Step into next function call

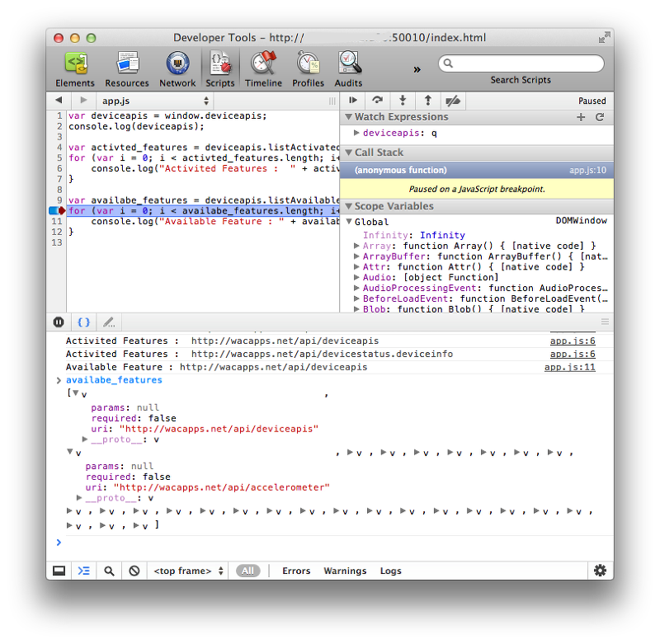403,100
